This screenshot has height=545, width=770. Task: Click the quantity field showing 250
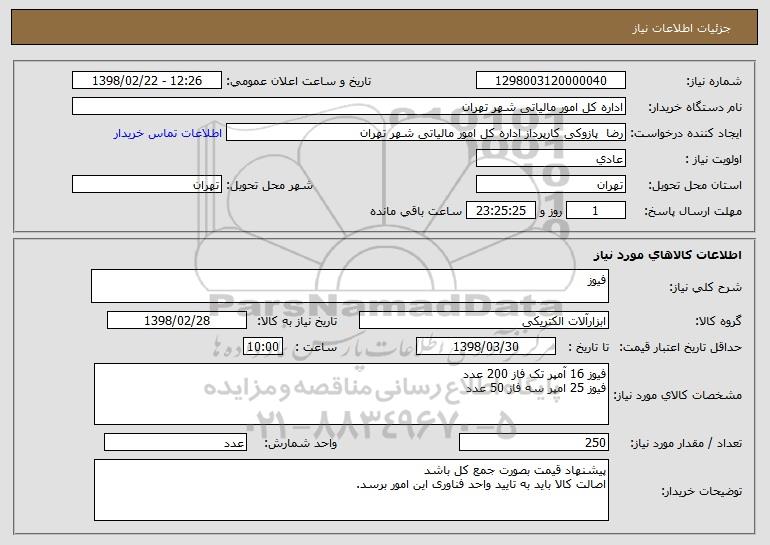tap(534, 442)
